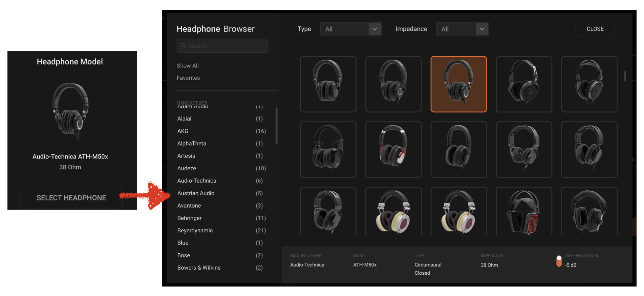Select the last headphone in the top row
The height and width of the screenshot is (296, 644).
pyautogui.click(x=589, y=84)
